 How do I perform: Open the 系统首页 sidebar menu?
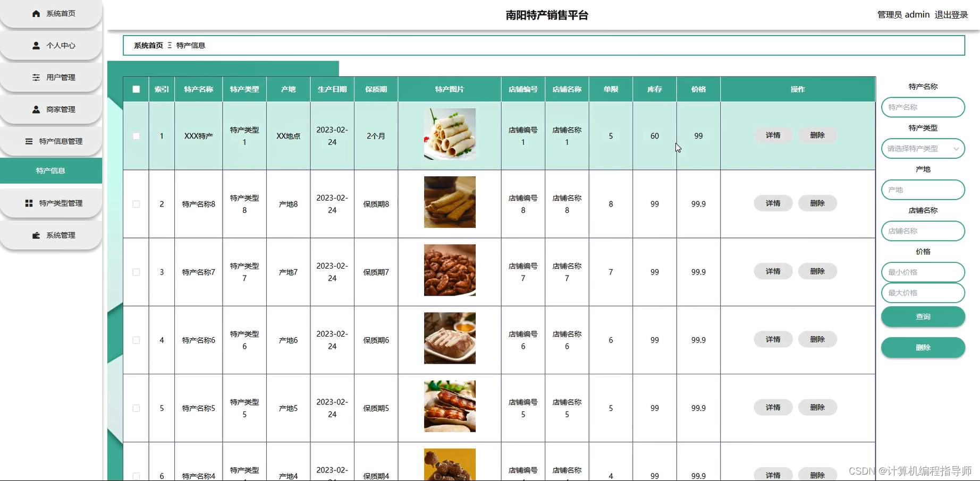tap(51, 14)
